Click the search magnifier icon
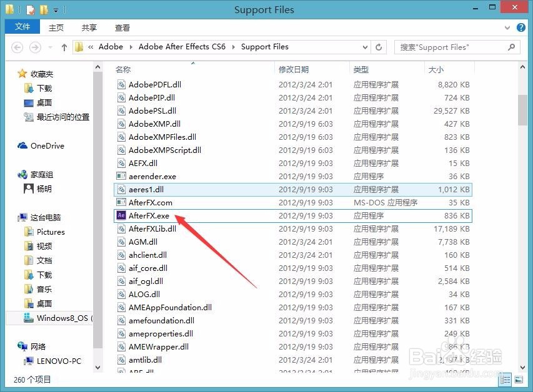 (x=511, y=47)
